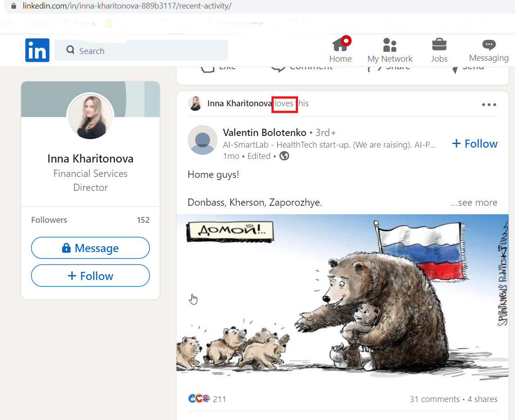Click the Home notification badge

pyautogui.click(x=346, y=41)
